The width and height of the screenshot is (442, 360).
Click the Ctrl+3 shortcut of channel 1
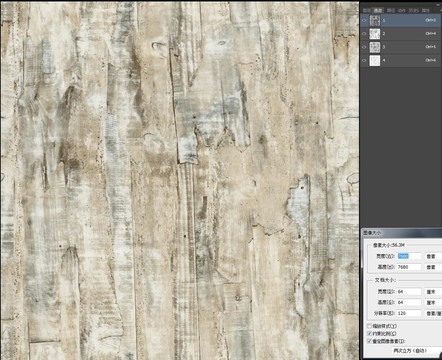430,20
